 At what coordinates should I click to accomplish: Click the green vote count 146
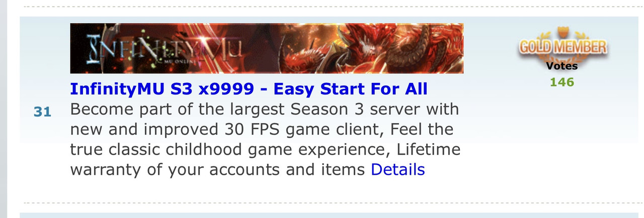[562, 82]
